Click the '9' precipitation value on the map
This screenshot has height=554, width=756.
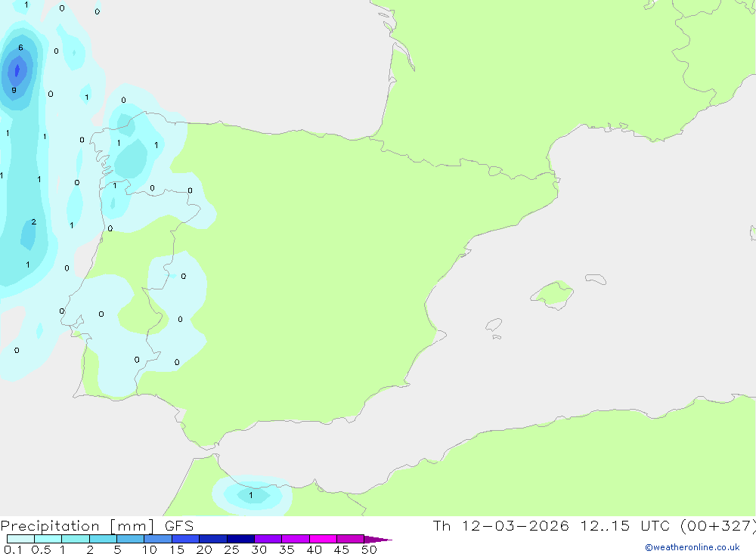tap(14, 90)
